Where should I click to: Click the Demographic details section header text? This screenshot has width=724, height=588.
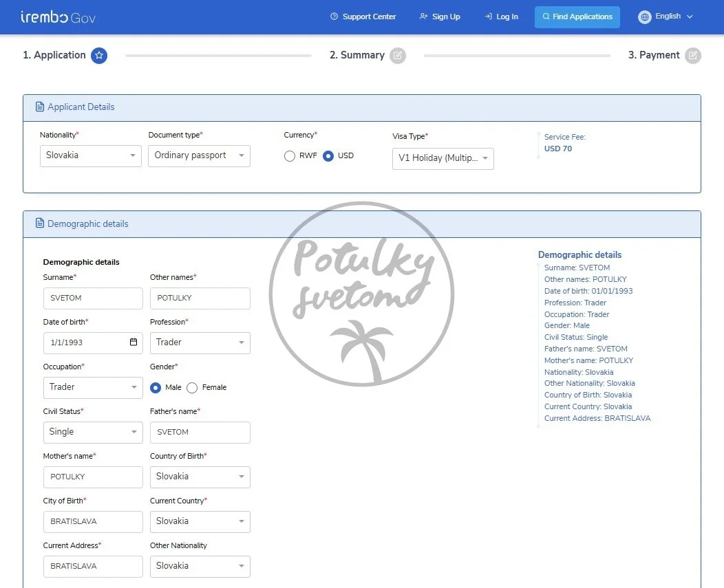click(87, 224)
